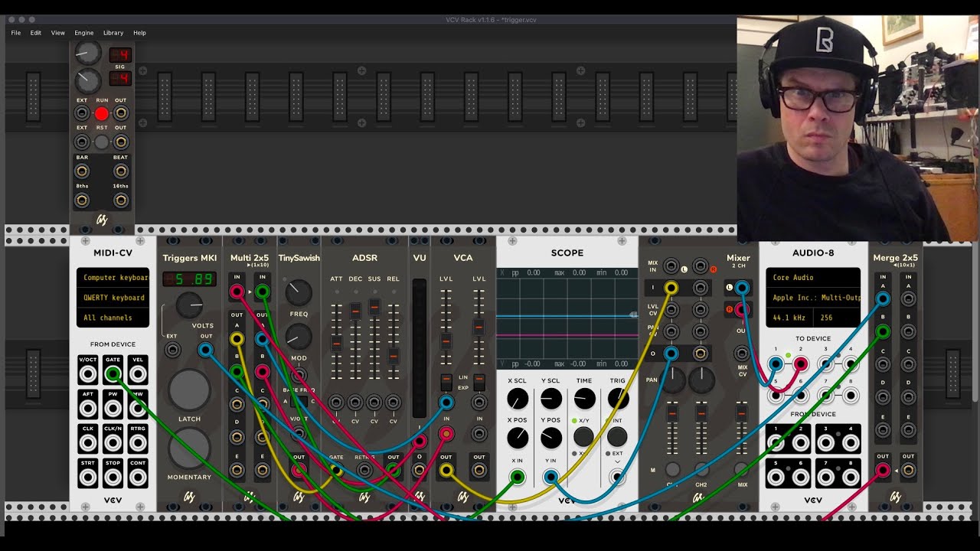Click the VOLTS knob on Triggers MKI
Viewport: 980px width, 551px height.
tap(189, 306)
